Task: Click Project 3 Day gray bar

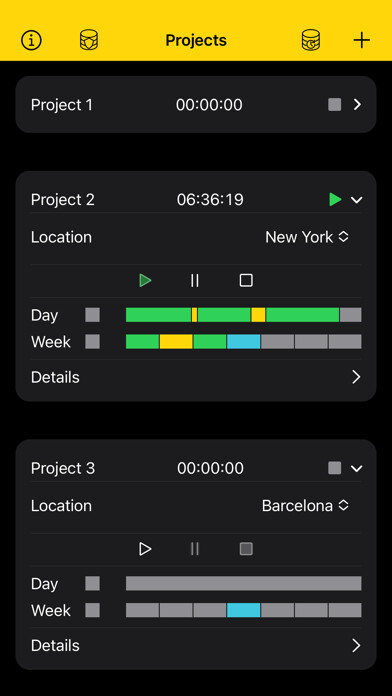Action: pyautogui.click(x=244, y=583)
